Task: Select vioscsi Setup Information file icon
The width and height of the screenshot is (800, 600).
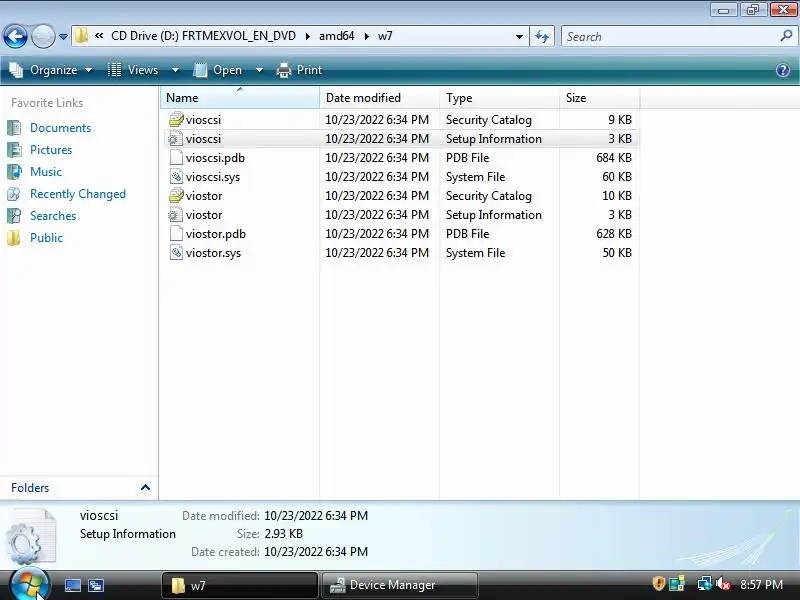Action: (176, 139)
